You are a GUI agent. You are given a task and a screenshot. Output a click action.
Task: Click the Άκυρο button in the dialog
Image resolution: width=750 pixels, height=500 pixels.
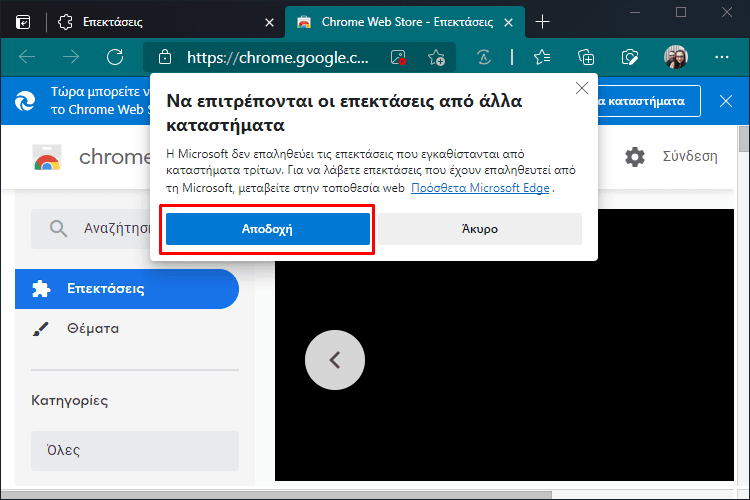point(480,229)
